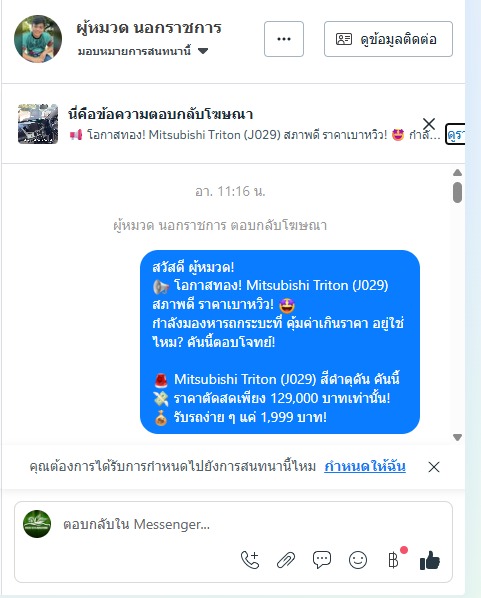Open the three-dots more options button
The image size is (481, 598).
point(284,39)
